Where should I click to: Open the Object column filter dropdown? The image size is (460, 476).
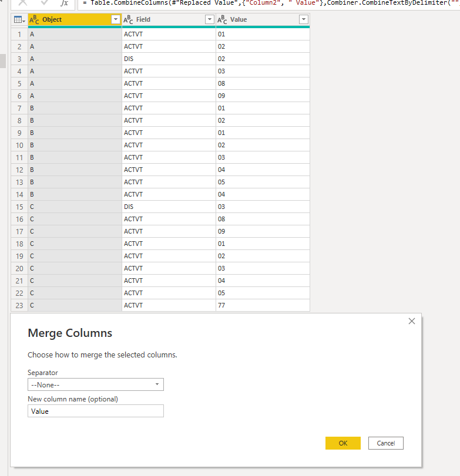coord(116,20)
